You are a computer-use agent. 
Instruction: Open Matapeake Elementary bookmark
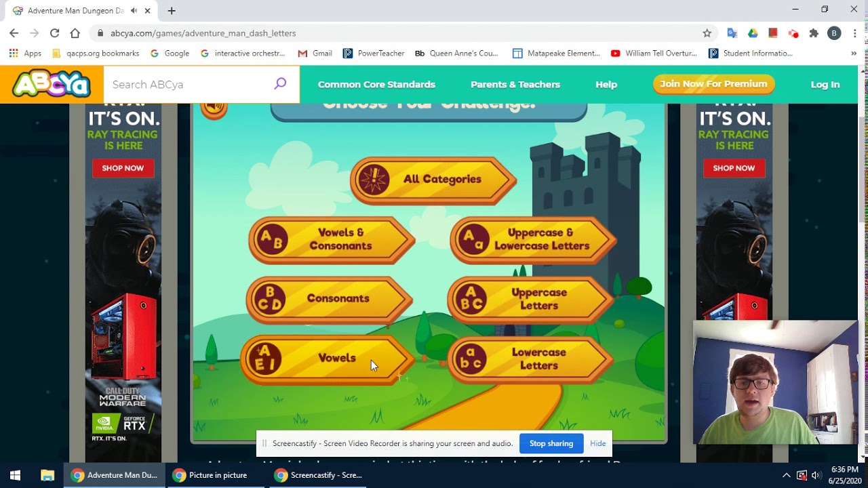pos(556,54)
